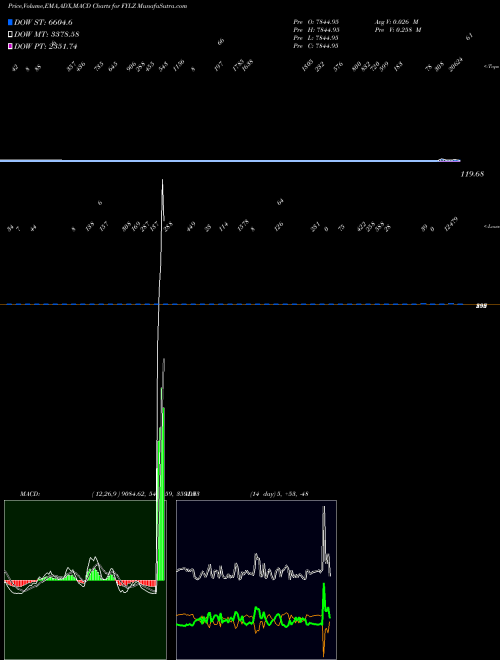This screenshot has height=660, width=500.
Task: Click the 'DOW PT' value label
Action: pyautogui.click(x=45, y=46)
